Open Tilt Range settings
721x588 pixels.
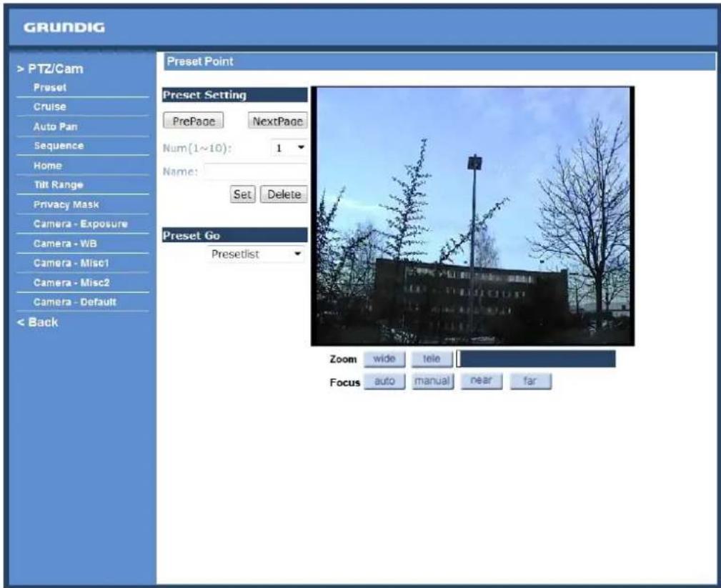tap(58, 185)
